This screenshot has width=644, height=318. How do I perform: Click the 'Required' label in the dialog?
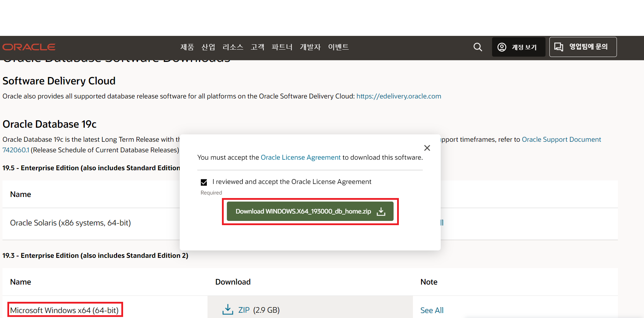(211, 193)
